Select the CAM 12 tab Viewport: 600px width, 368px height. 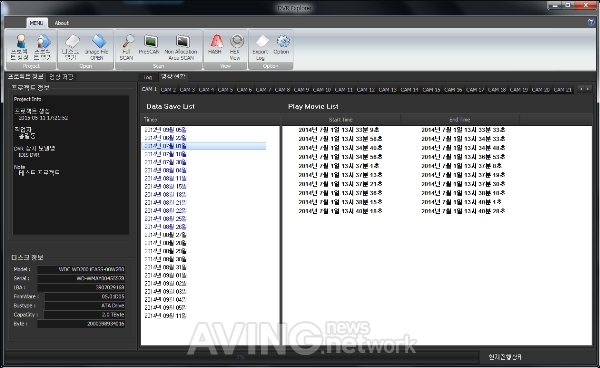(366, 90)
